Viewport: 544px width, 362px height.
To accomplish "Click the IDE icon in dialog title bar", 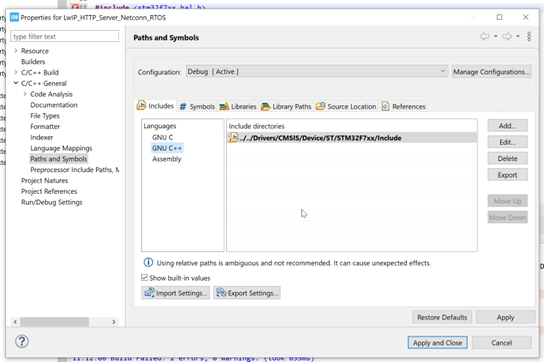I will coord(14,17).
